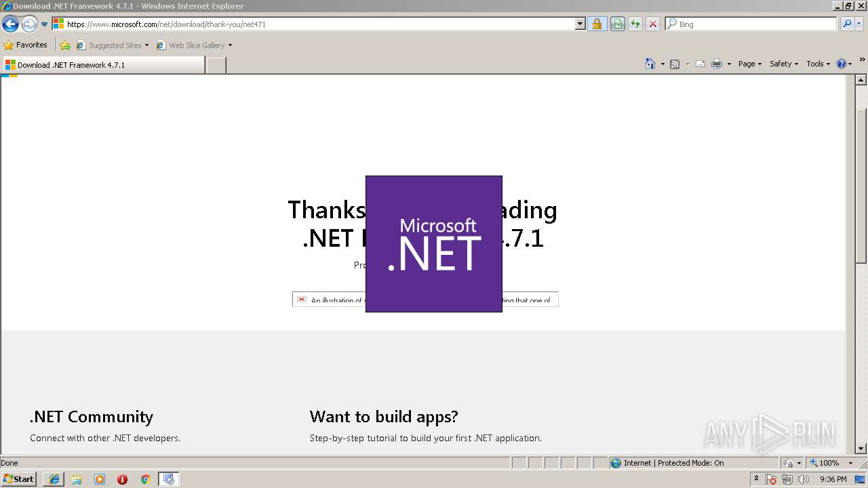The width and height of the screenshot is (868, 488).
Task: Click Add to Favorites Bar icon
Action: 65,45
